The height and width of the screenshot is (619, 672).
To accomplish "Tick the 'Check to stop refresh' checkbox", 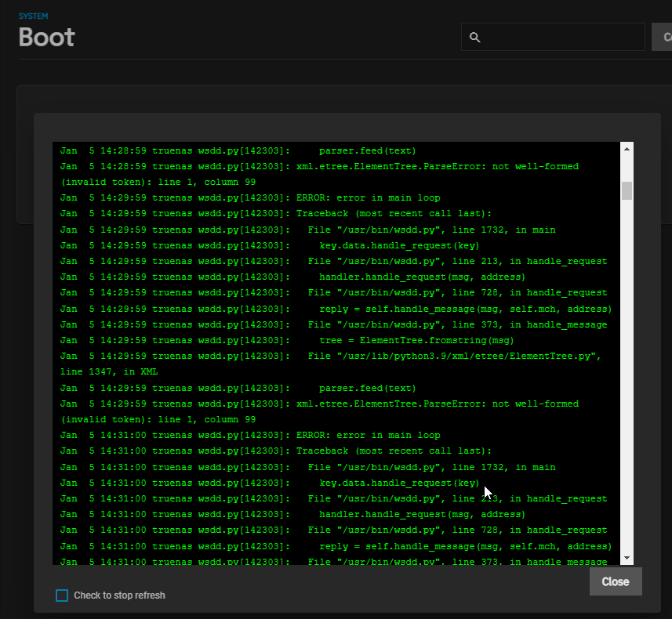I will pos(62,595).
